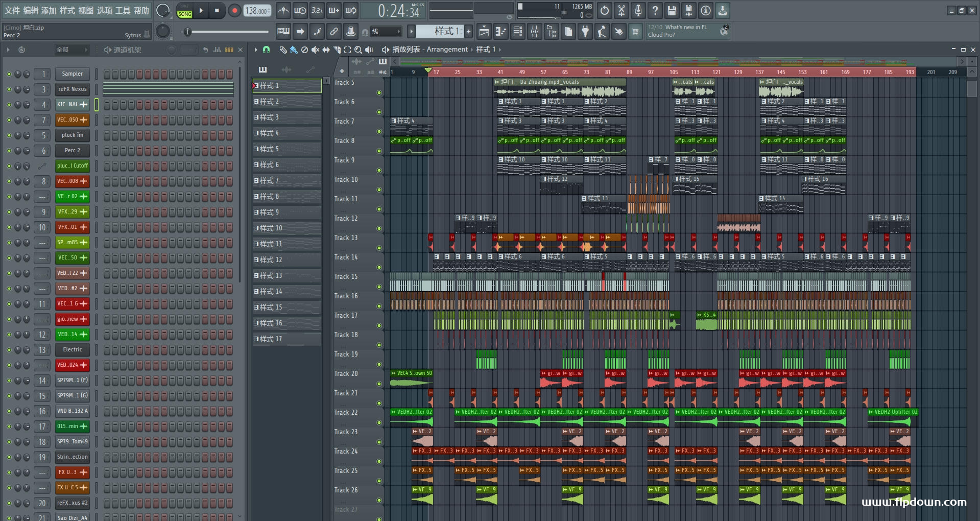The height and width of the screenshot is (521, 980).
Task: Open the 全部 channel filter dropdown
Action: click(x=71, y=50)
